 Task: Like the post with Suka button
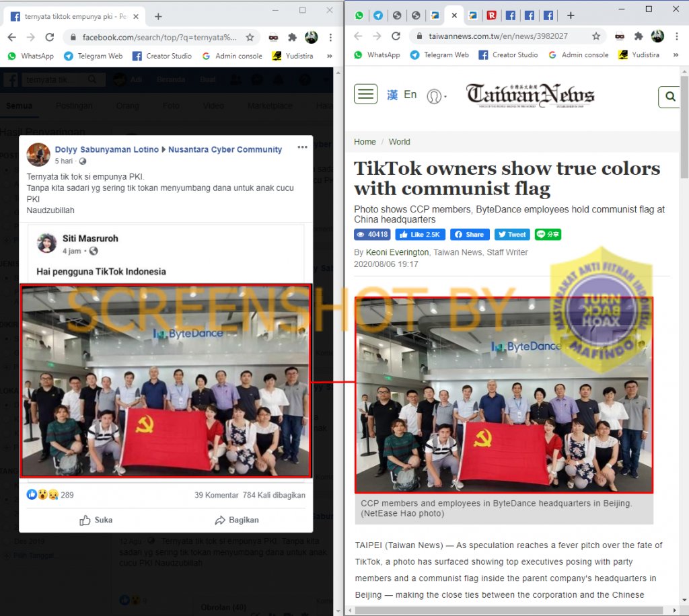pos(96,521)
